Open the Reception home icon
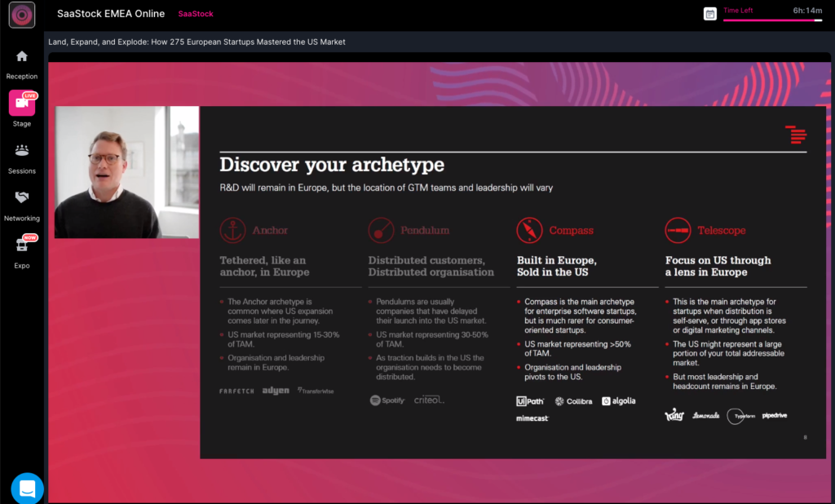The height and width of the screenshot is (504, 835). (x=22, y=56)
